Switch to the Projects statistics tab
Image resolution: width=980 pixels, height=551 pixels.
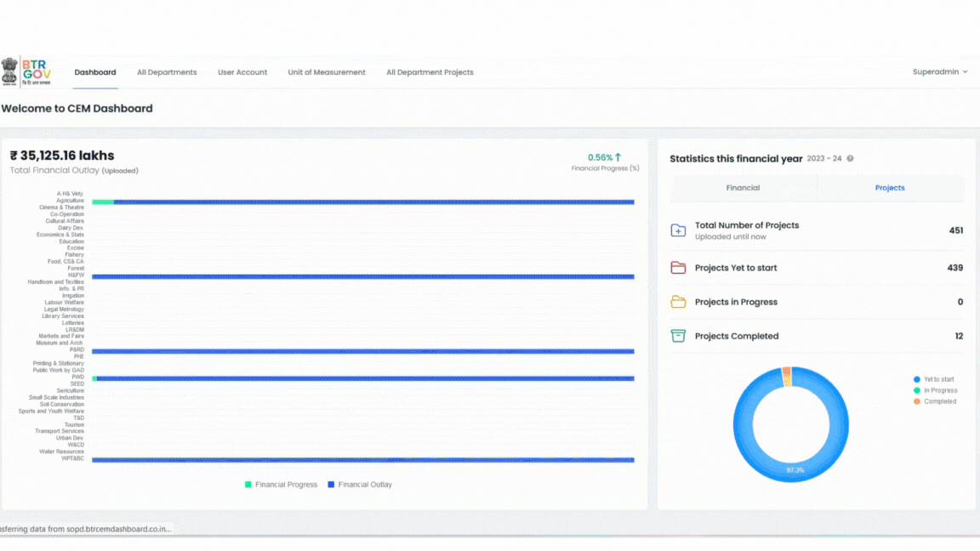click(x=890, y=187)
